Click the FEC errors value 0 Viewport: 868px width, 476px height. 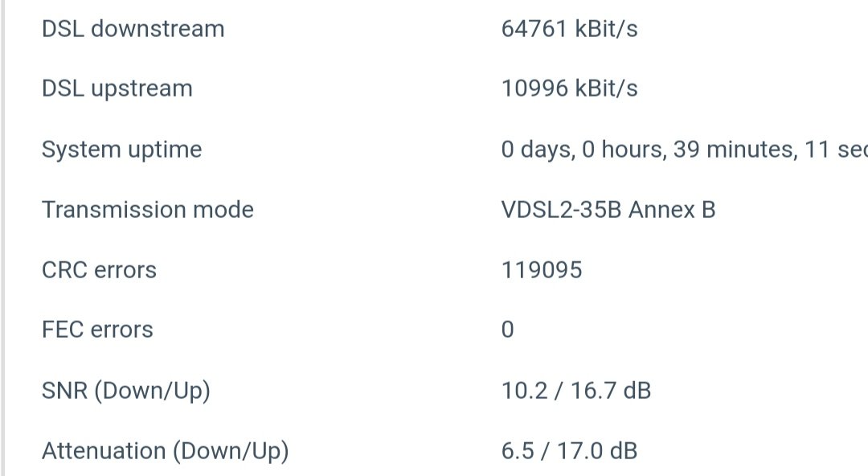pyautogui.click(x=508, y=330)
